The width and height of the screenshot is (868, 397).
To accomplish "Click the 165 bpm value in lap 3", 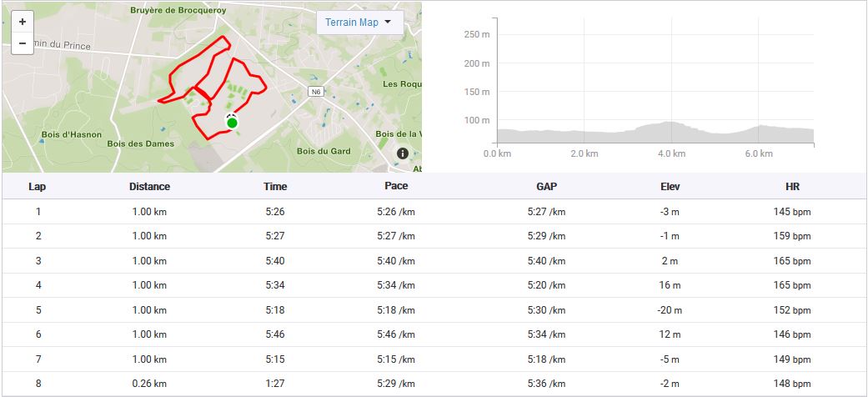I will tap(792, 261).
